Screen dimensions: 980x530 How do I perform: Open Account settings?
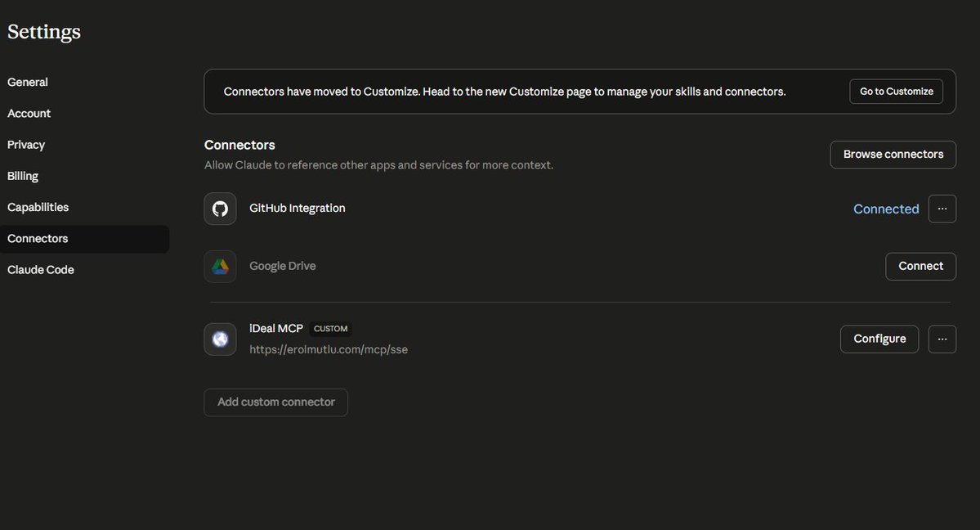29,113
